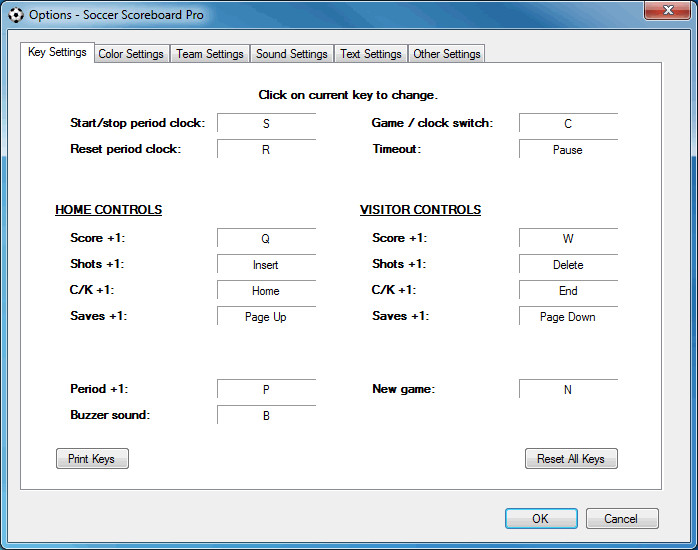Click the 'Period +1:' label
The height and width of the screenshot is (550, 698).
pyautogui.click(x=99, y=389)
